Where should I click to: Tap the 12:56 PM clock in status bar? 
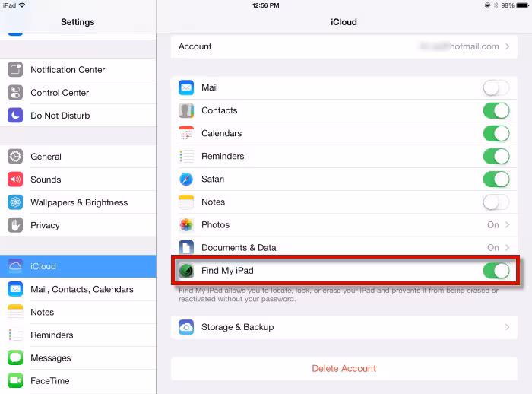266,5
